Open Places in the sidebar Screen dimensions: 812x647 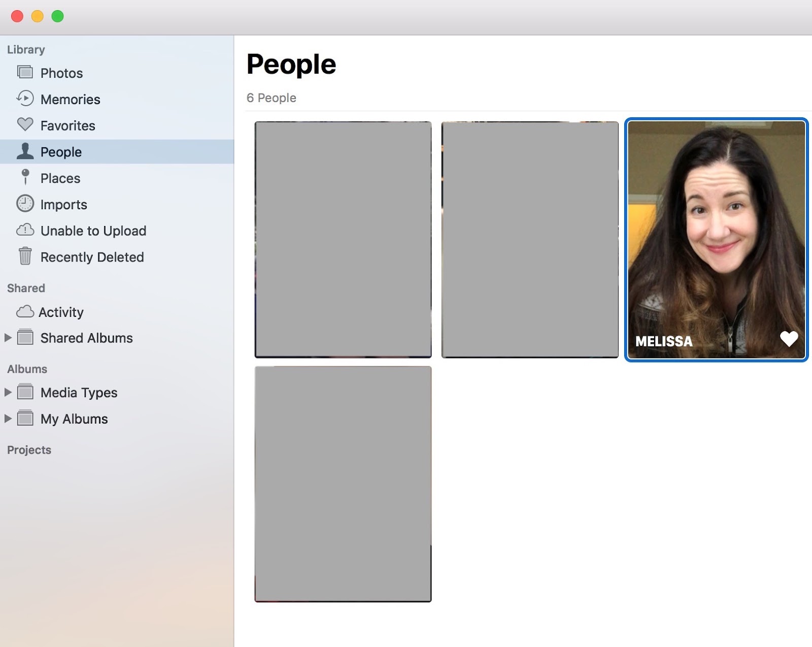(117, 178)
